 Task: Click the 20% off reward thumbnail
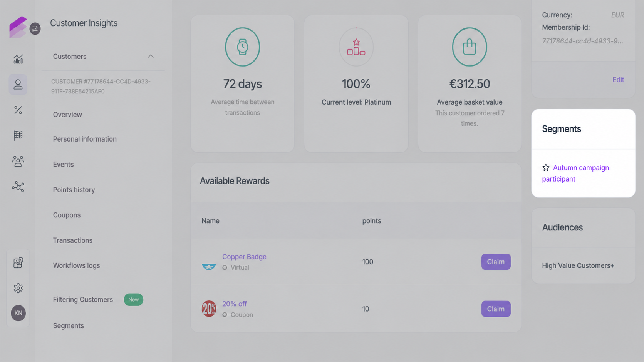[209, 309]
